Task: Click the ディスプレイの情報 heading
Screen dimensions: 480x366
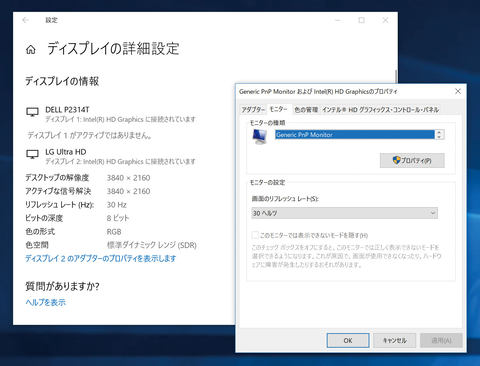Action: (62, 81)
